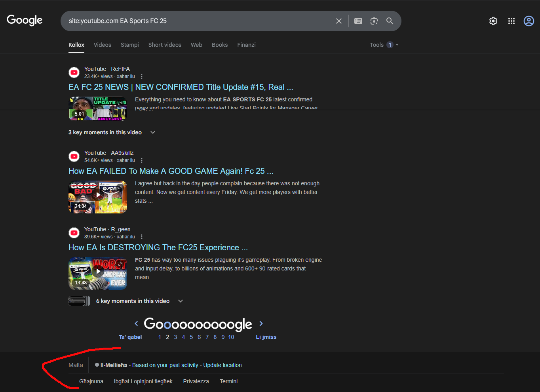Open the on-screen keyboard input tool
This screenshot has height=392, width=540.
click(358, 21)
